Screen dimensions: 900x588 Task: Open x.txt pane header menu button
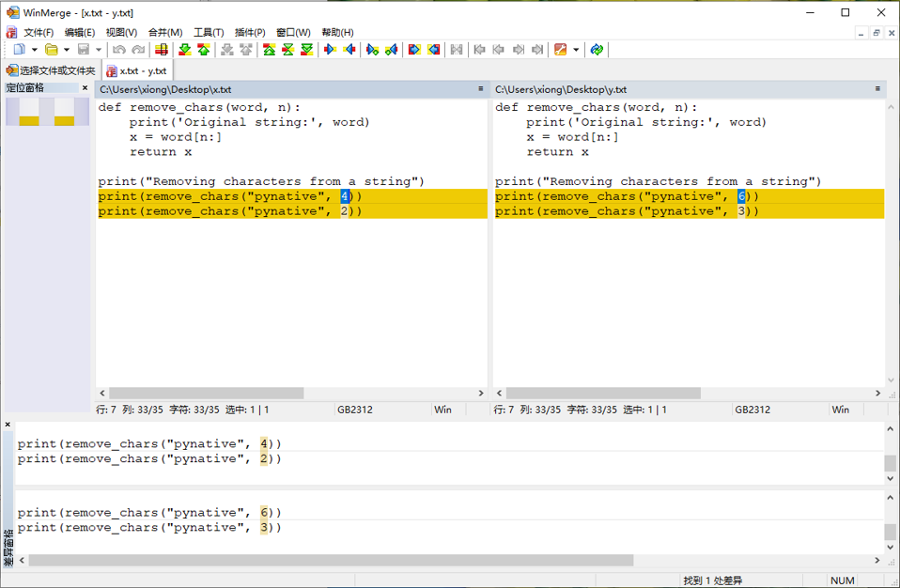pyautogui.click(x=481, y=89)
